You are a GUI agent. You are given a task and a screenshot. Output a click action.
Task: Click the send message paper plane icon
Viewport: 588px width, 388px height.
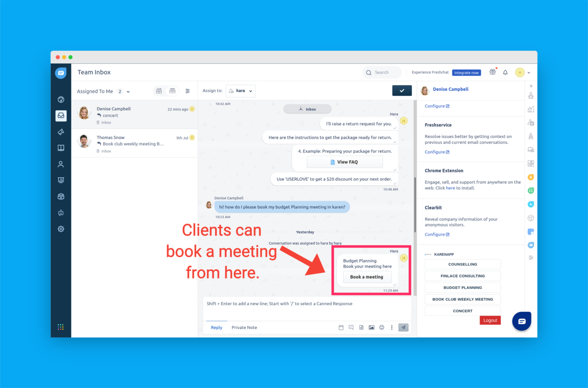403,327
